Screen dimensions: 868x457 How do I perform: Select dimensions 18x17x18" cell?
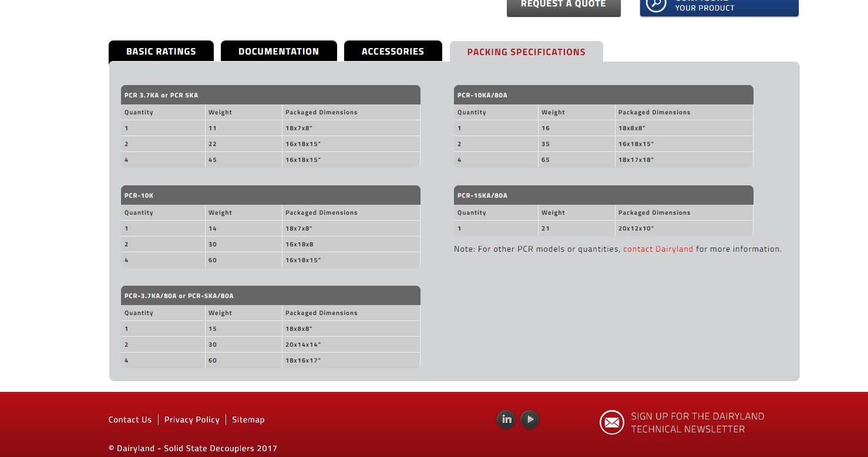click(684, 160)
